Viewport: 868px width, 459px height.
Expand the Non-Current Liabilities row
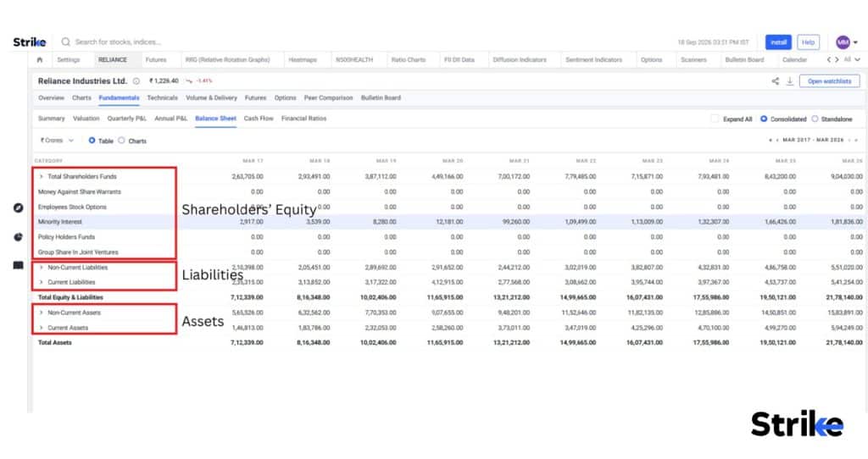(41, 267)
